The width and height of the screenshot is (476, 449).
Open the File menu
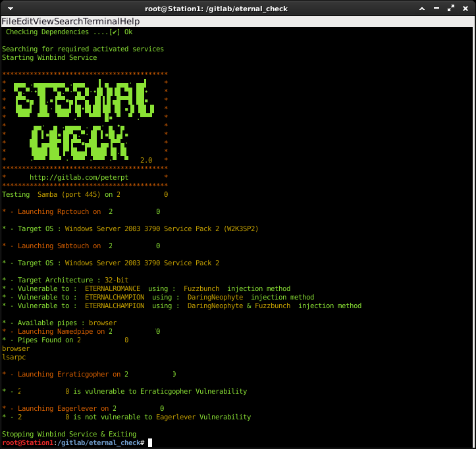pyautogui.click(x=9, y=21)
